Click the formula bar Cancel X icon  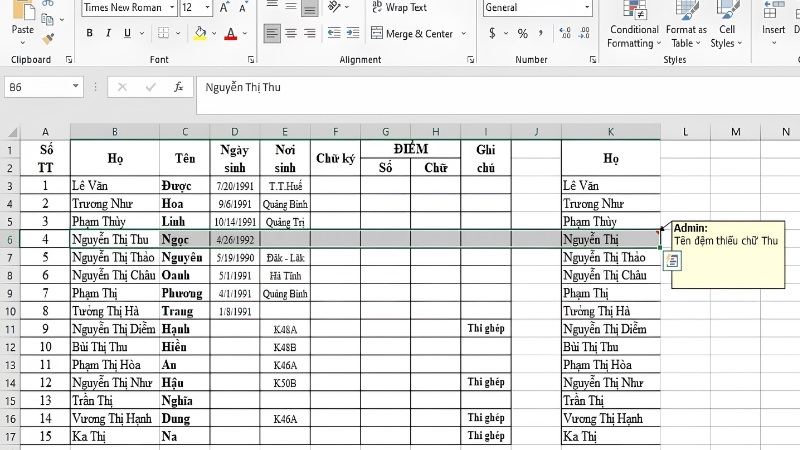point(122,87)
